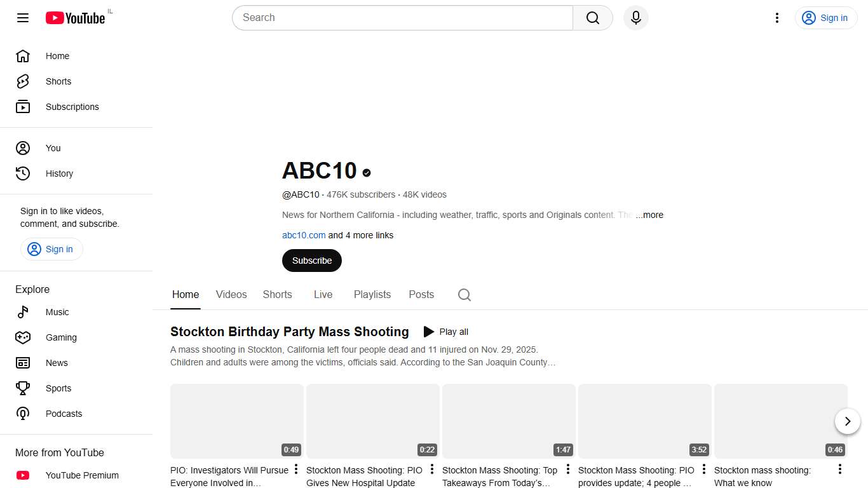This screenshot has width=868, height=488.
Task: Open the History icon
Action: pyautogui.click(x=22, y=173)
